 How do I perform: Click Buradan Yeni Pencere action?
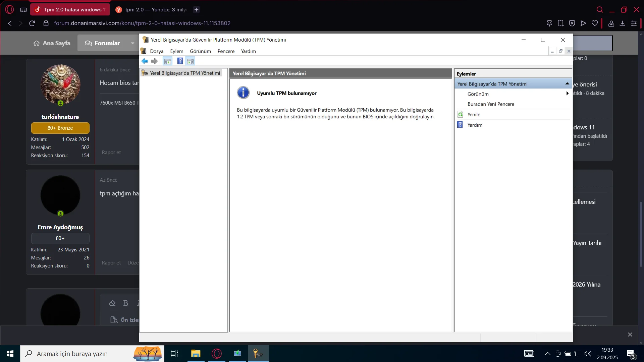tap(491, 104)
